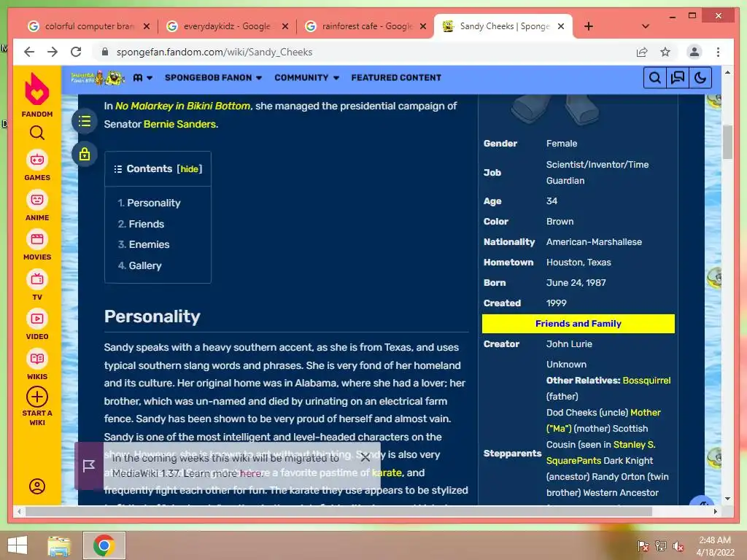
Task: Click the address bar URL
Action: (214, 52)
